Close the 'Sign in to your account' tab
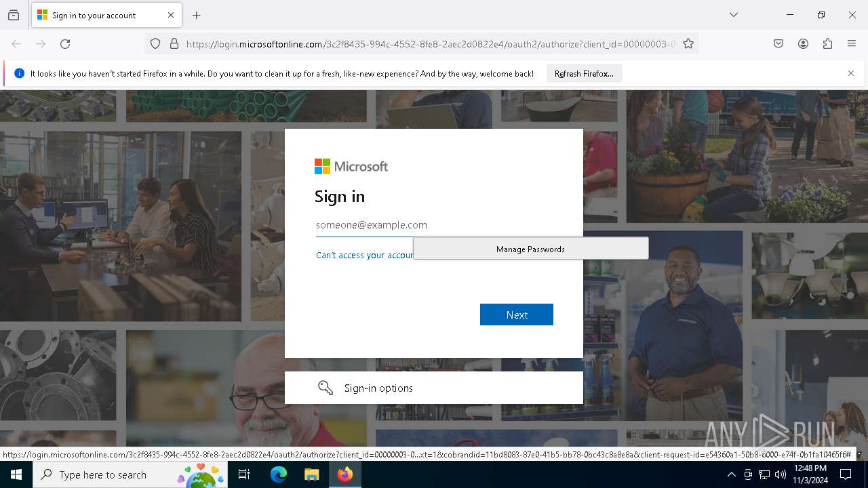This screenshot has height=488, width=868. pos(171,15)
